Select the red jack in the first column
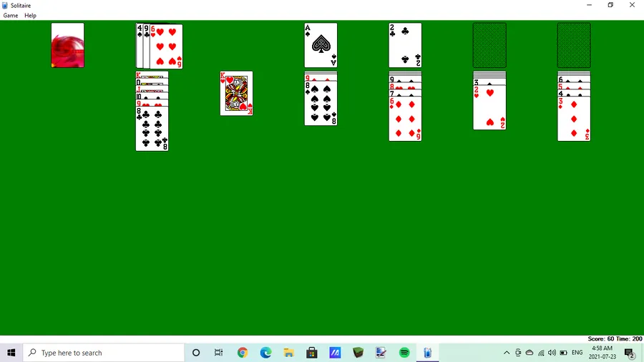This screenshot has height=362, width=644. 152,89
